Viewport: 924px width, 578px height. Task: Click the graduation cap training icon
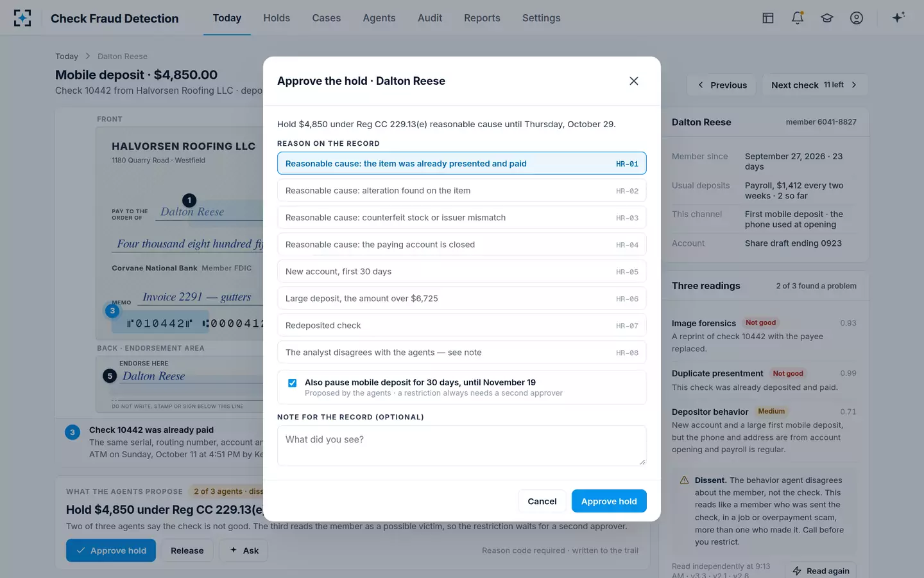click(x=827, y=18)
